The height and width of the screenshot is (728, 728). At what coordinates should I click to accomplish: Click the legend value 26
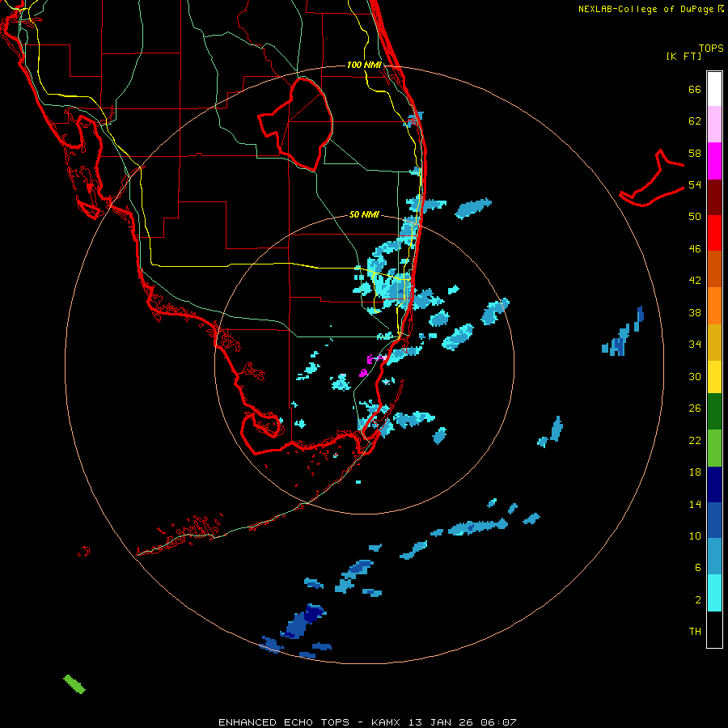coord(695,408)
